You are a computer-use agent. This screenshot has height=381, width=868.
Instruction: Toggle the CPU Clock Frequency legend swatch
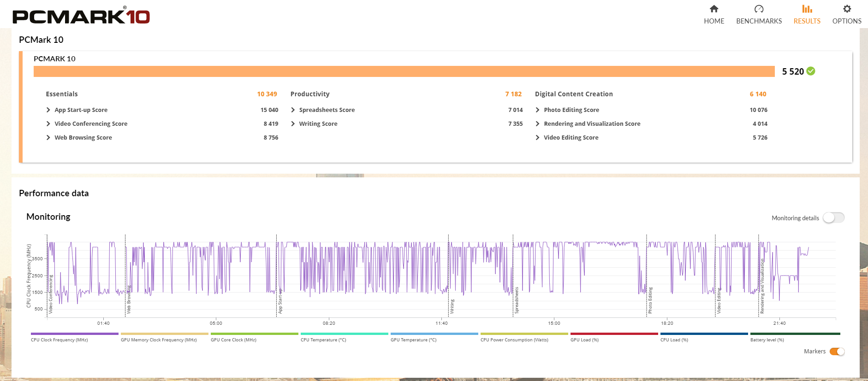pyautogui.click(x=75, y=334)
